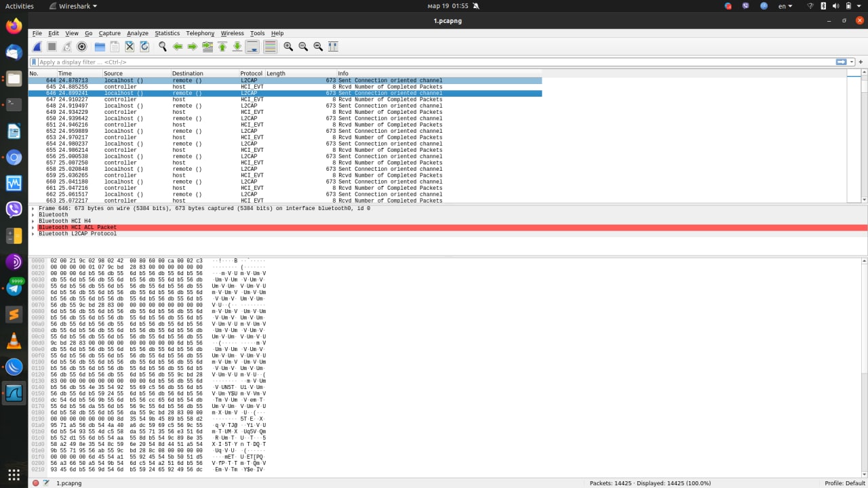Image resolution: width=868 pixels, height=488 pixels.
Task: Sort packets by the Destination column
Action: pos(205,73)
